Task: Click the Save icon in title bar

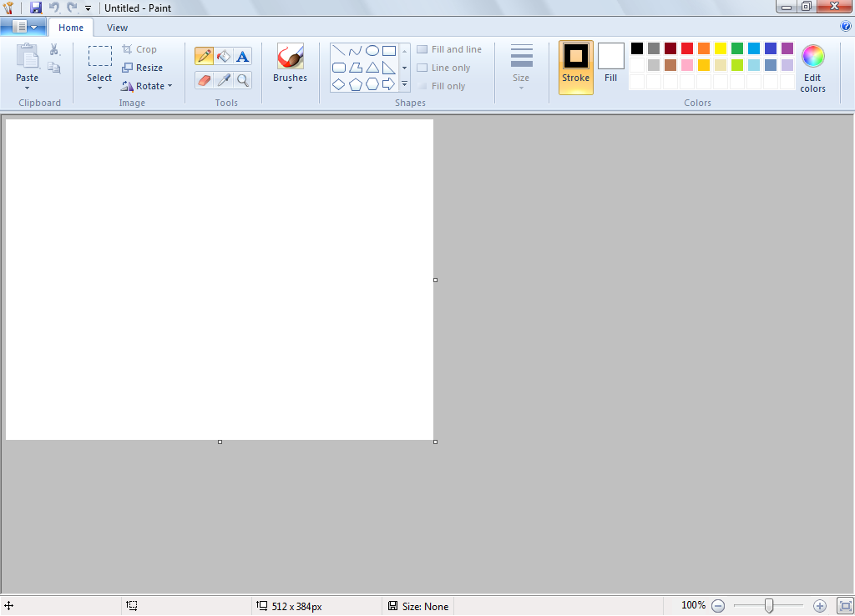Action: click(x=36, y=8)
